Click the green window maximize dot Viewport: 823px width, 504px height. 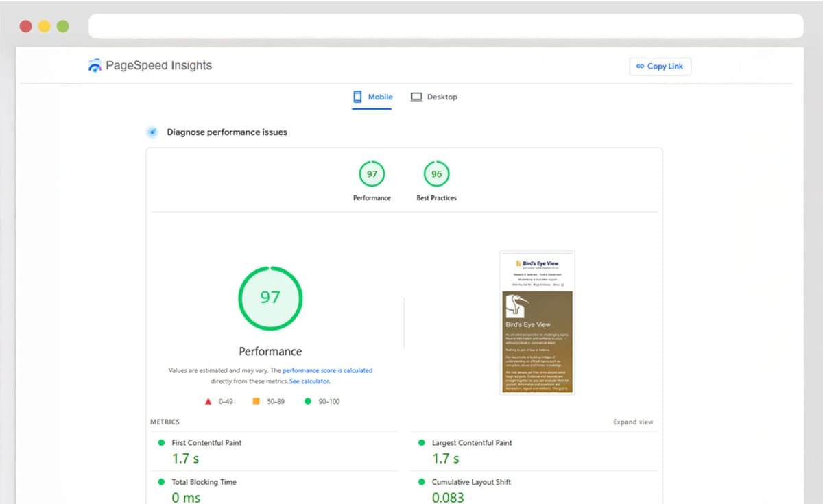62,26
